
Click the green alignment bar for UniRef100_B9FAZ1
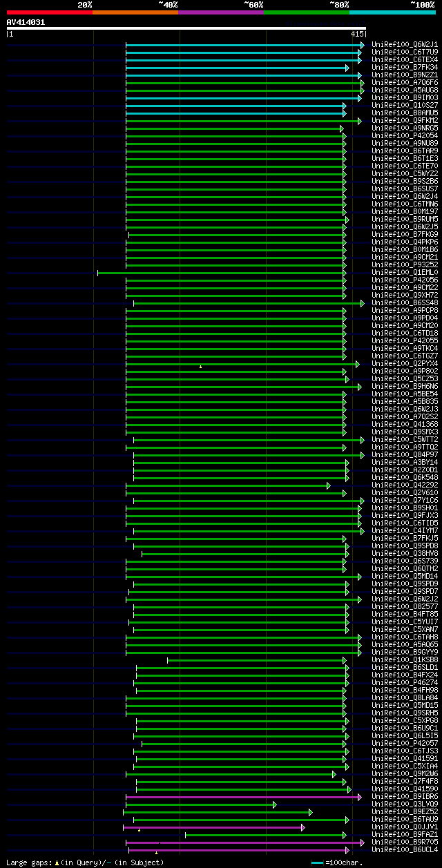265,835
